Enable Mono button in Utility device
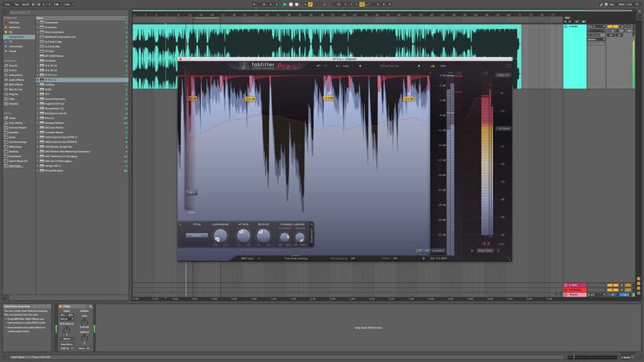Viewport: 644px width, 362px height. tap(67, 339)
